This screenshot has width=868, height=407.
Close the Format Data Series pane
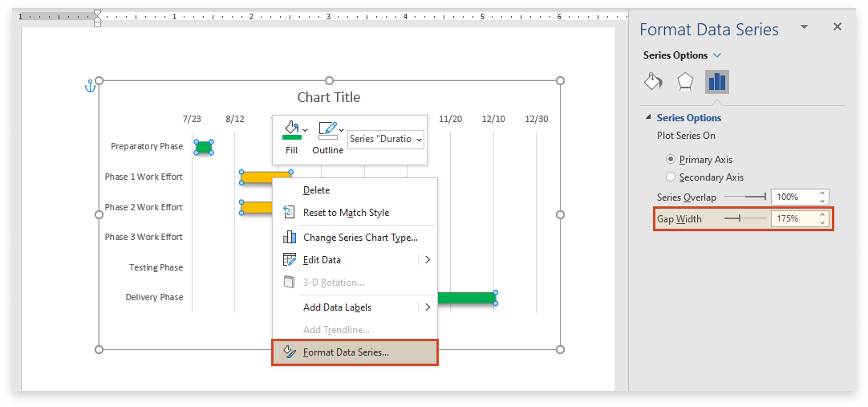pos(838,26)
